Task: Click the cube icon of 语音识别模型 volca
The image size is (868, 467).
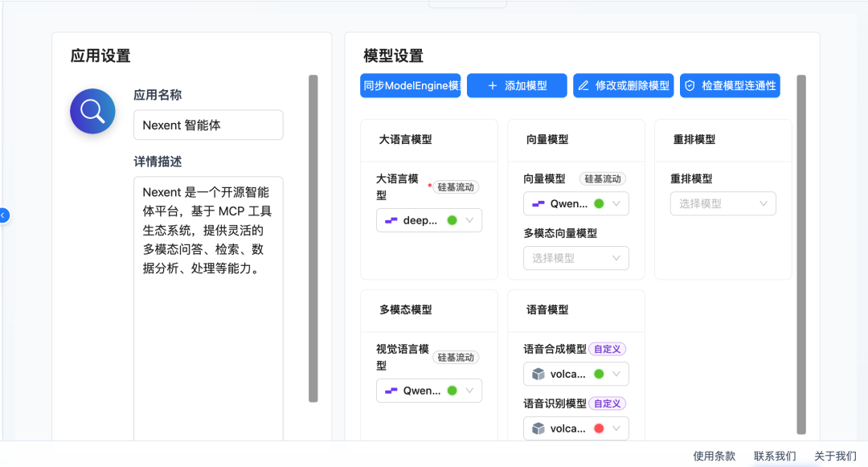Action: point(538,428)
